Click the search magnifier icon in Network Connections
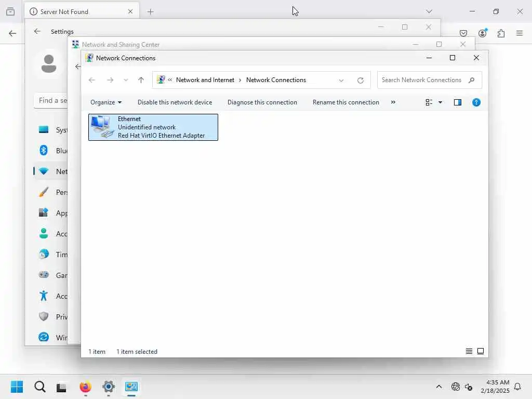 tap(471, 80)
